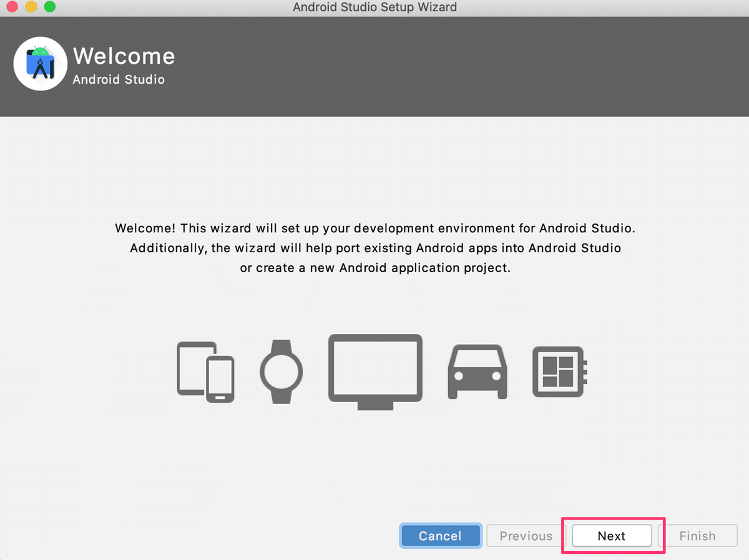749x560 pixels.
Task: Click the Next button
Action: pyautogui.click(x=612, y=536)
